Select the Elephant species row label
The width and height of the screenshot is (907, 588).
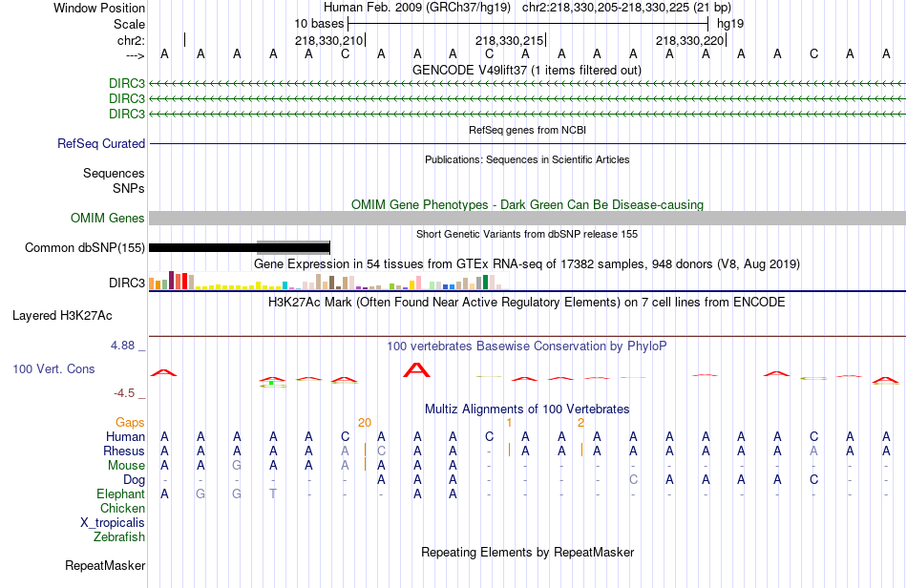click(120, 493)
